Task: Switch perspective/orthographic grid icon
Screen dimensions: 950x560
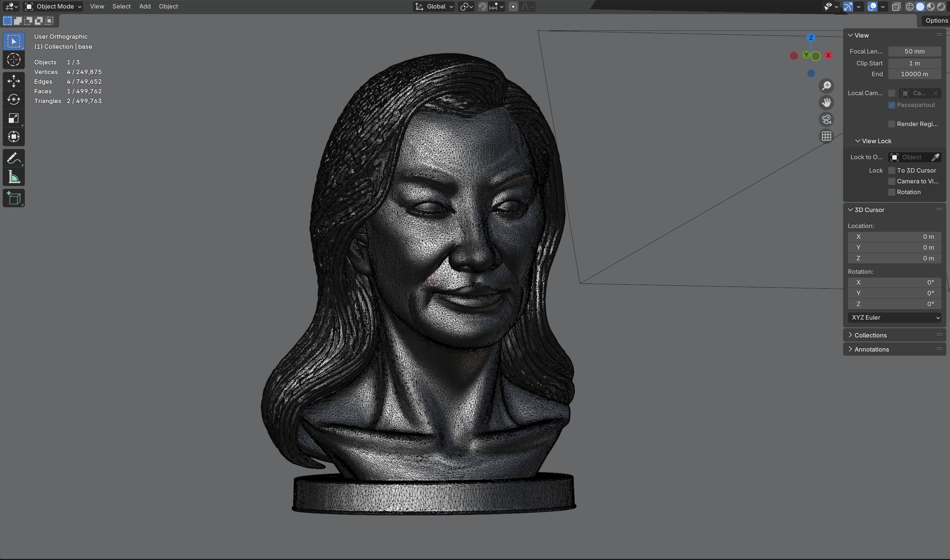Action: pyautogui.click(x=826, y=136)
